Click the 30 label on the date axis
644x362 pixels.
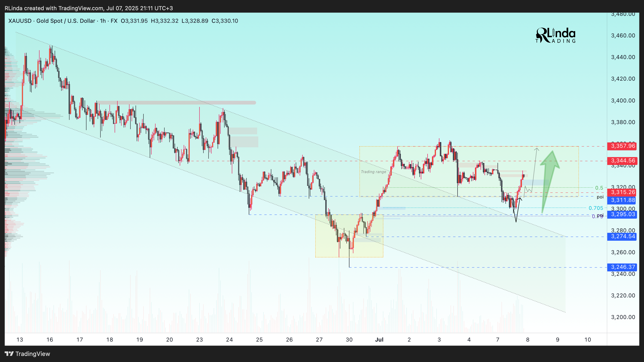point(349,340)
